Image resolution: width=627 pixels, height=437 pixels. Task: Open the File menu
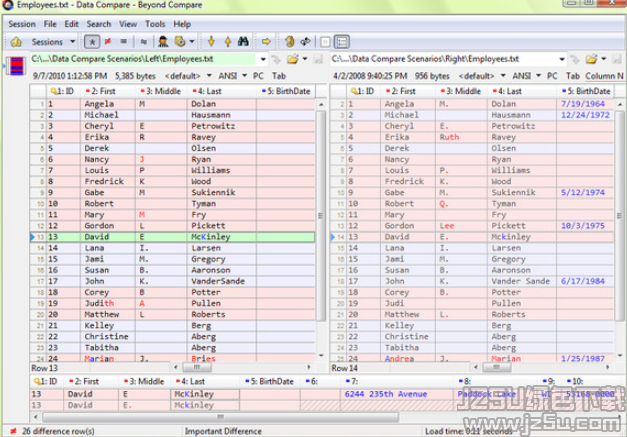point(50,24)
